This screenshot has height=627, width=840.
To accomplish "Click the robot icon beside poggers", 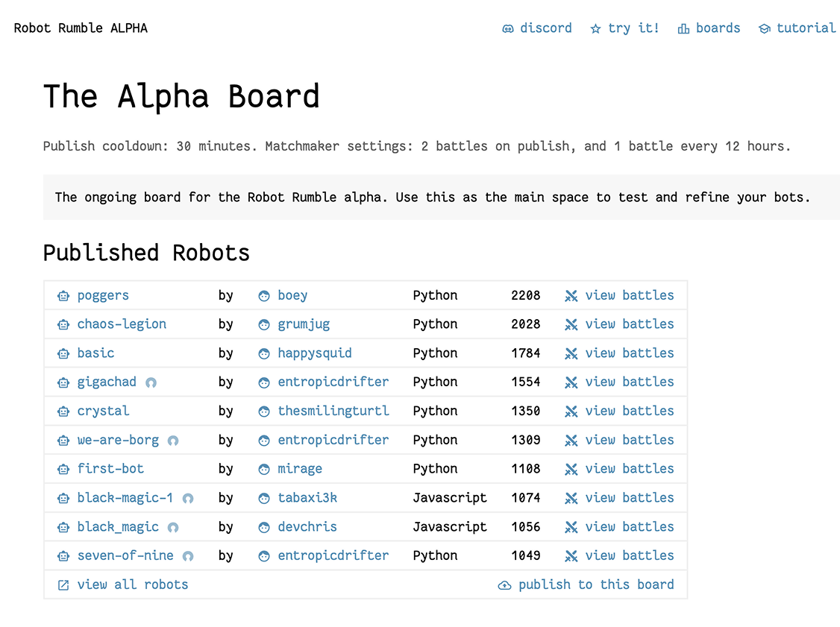I will pos(63,296).
